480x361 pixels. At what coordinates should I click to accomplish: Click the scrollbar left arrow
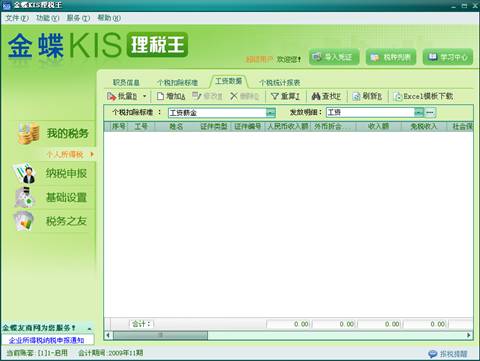108,335
